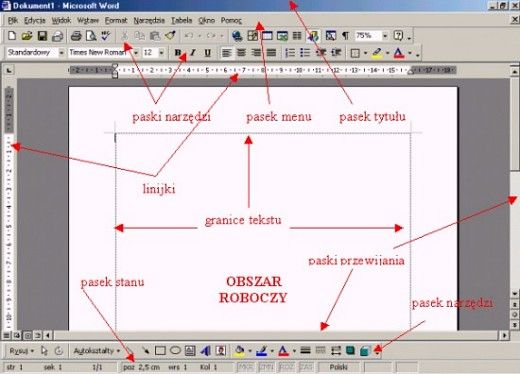520x374 pixels.
Task: Expand the Standardowy style dropdown
Action: pos(61,53)
